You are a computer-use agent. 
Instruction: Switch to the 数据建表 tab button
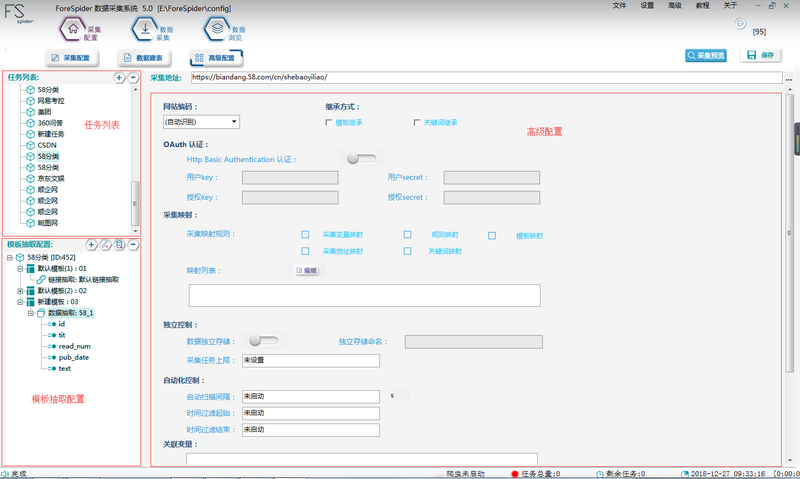(x=144, y=58)
